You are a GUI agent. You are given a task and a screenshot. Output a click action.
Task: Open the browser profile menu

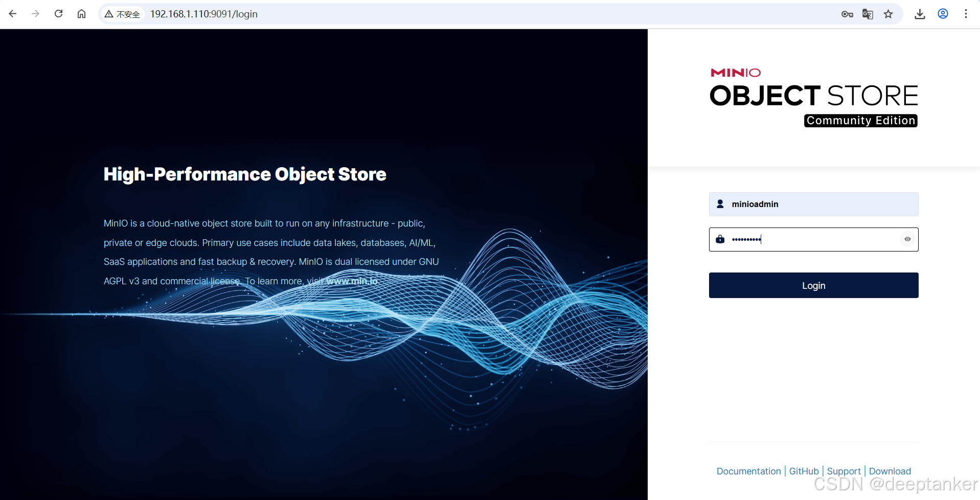(943, 14)
